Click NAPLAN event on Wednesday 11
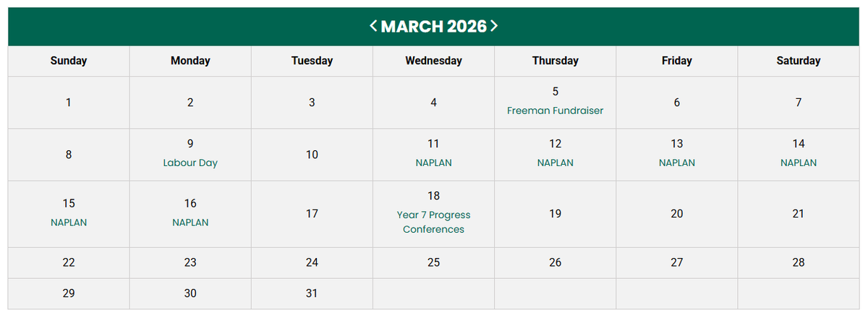 [x=433, y=163]
